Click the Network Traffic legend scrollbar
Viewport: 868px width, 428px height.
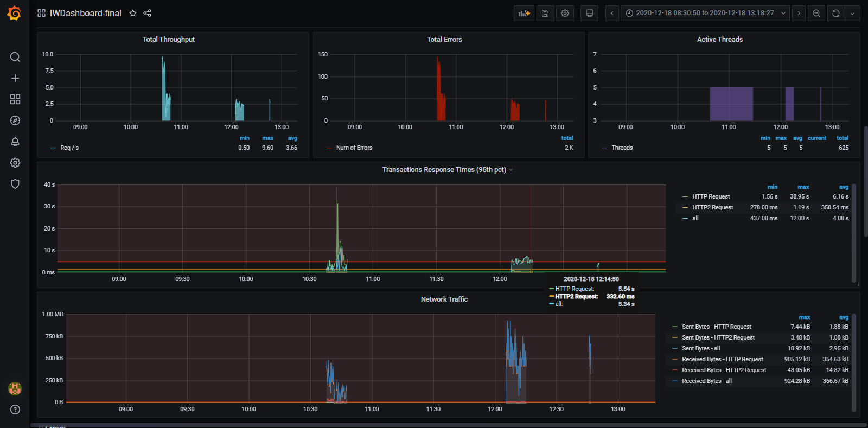pyautogui.click(x=854, y=362)
